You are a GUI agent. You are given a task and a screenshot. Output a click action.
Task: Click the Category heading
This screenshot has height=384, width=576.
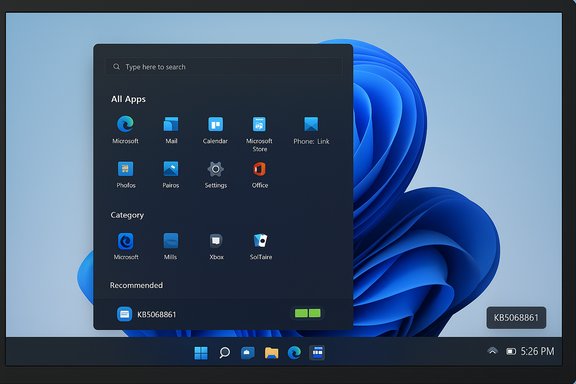[x=127, y=215]
